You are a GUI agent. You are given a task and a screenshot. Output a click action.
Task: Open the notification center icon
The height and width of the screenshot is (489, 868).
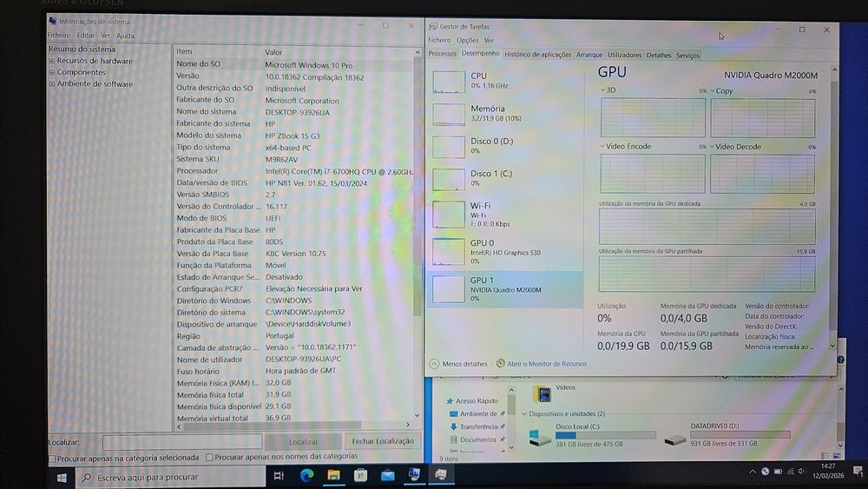coord(858,472)
